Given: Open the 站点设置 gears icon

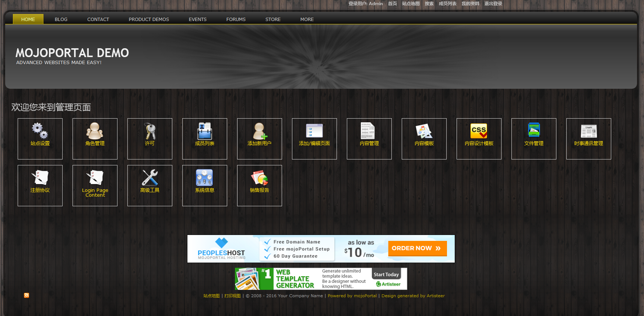Looking at the screenshot, I should 40,131.
